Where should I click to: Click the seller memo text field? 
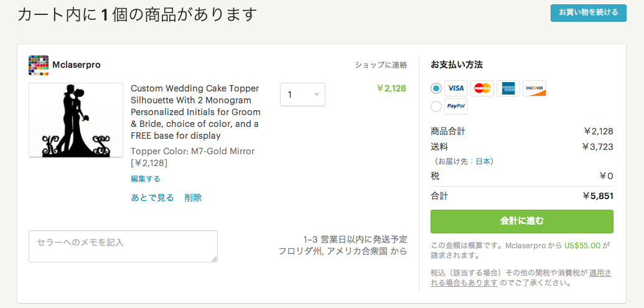(123, 246)
